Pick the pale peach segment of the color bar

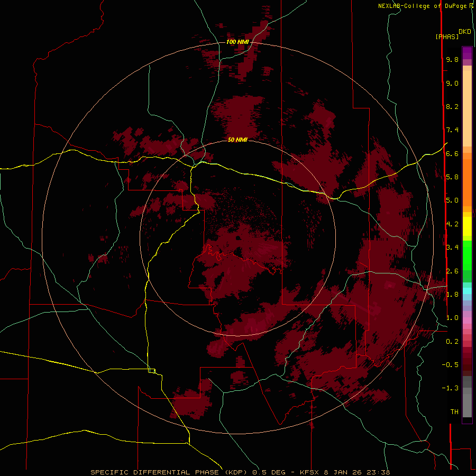pos(467,108)
